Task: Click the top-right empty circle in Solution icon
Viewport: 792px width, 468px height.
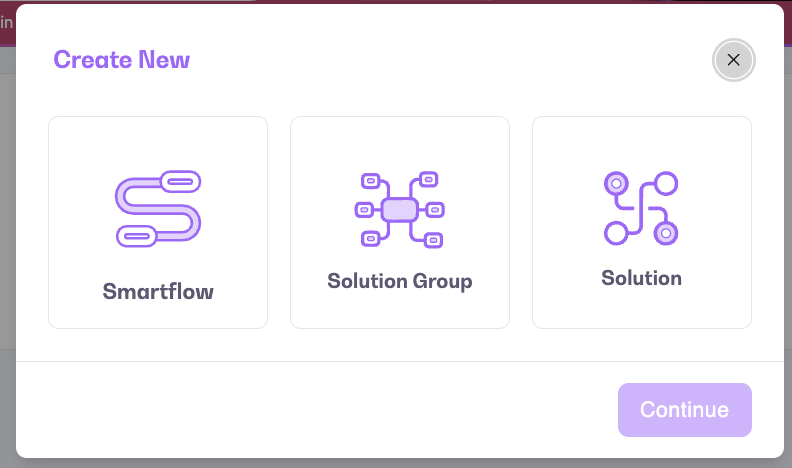Action: 666,183
